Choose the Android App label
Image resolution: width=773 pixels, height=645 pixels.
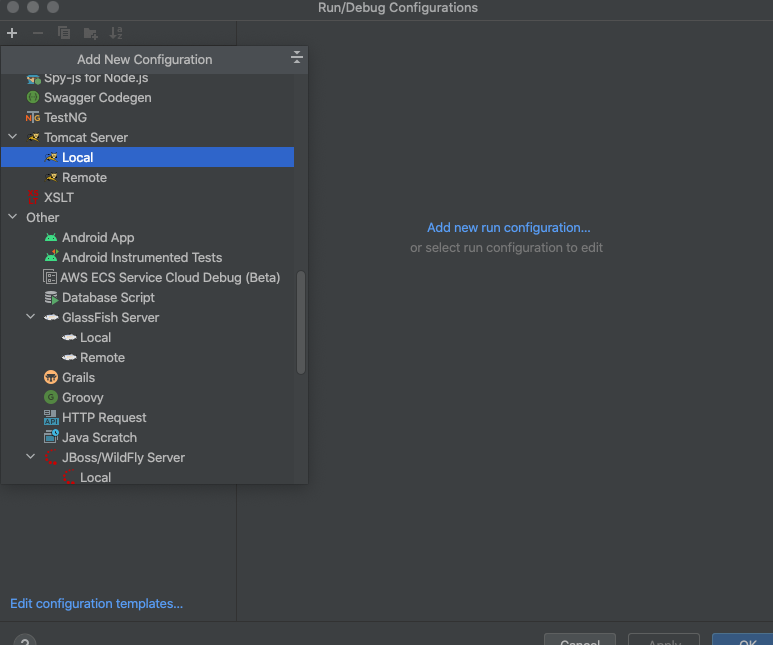click(98, 238)
